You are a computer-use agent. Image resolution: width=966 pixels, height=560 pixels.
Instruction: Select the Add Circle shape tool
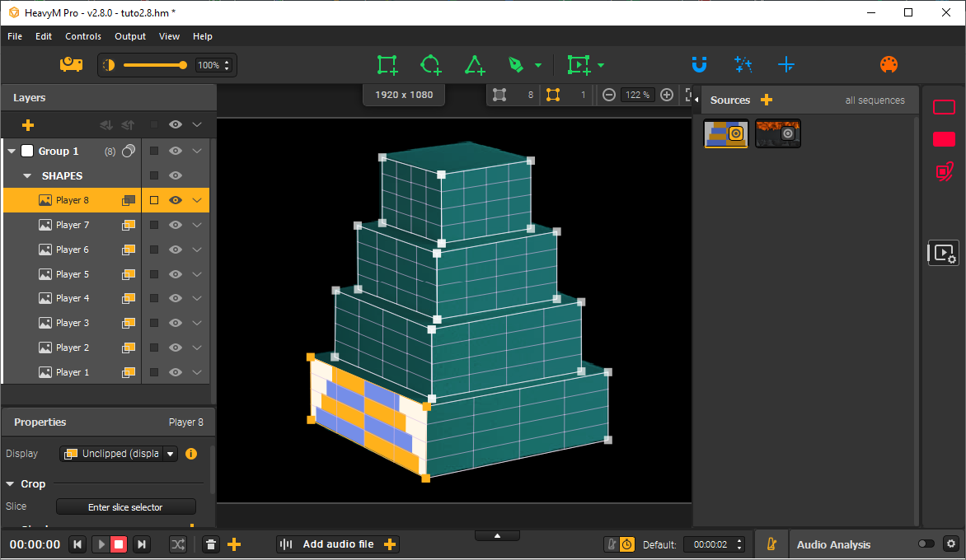[x=430, y=65]
